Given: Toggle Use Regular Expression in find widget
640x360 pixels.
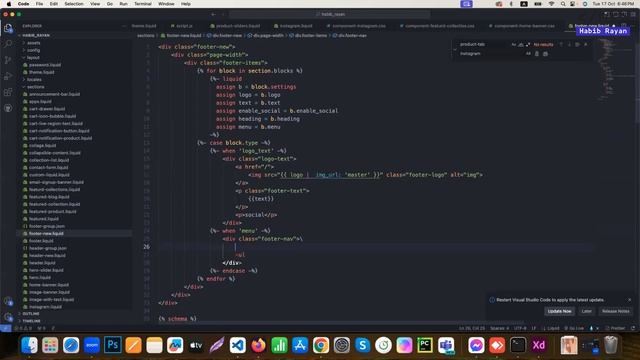Looking at the screenshot, I should coord(528,44).
